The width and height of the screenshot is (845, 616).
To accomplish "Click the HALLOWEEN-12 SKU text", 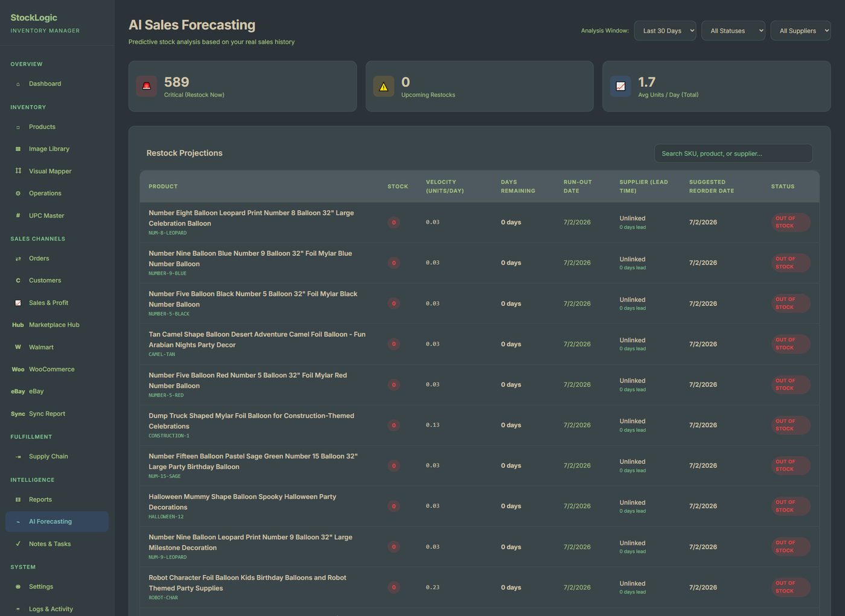I will pos(166,516).
